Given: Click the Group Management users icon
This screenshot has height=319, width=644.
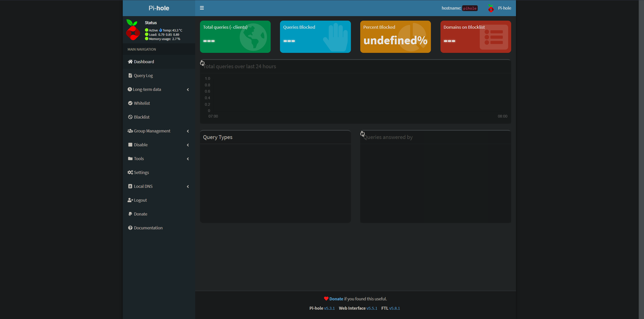Looking at the screenshot, I should click(130, 131).
